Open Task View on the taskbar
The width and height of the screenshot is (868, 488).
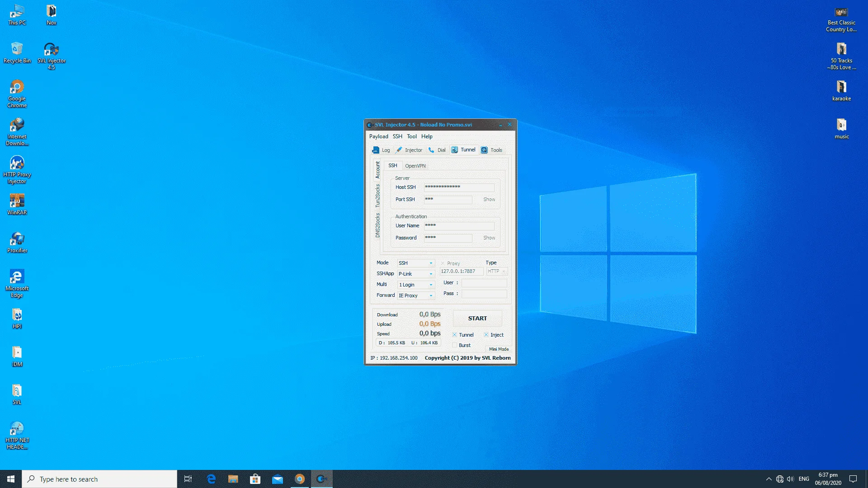[x=188, y=479]
